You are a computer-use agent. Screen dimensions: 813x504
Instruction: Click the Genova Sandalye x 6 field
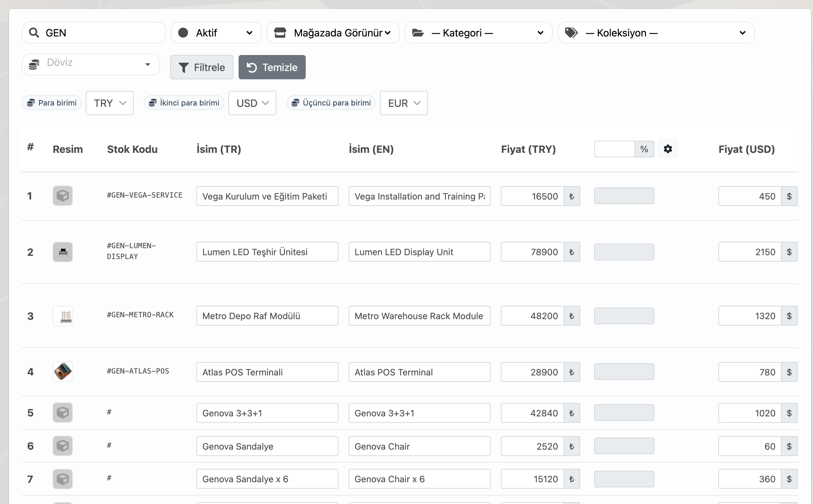click(x=267, y=479)
